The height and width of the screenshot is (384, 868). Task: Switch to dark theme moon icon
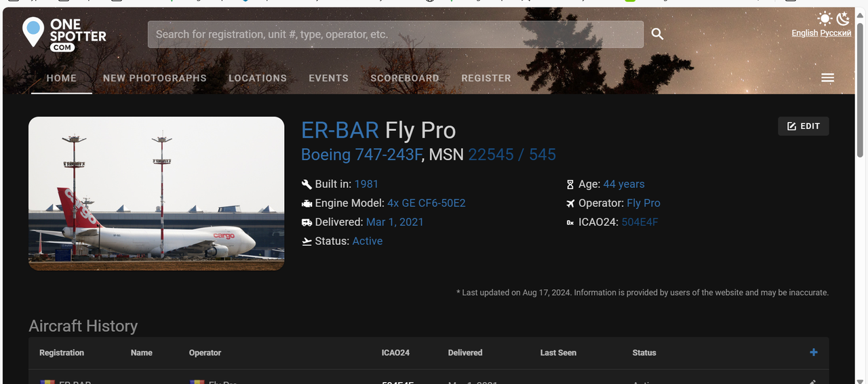[x=843, y=18]
